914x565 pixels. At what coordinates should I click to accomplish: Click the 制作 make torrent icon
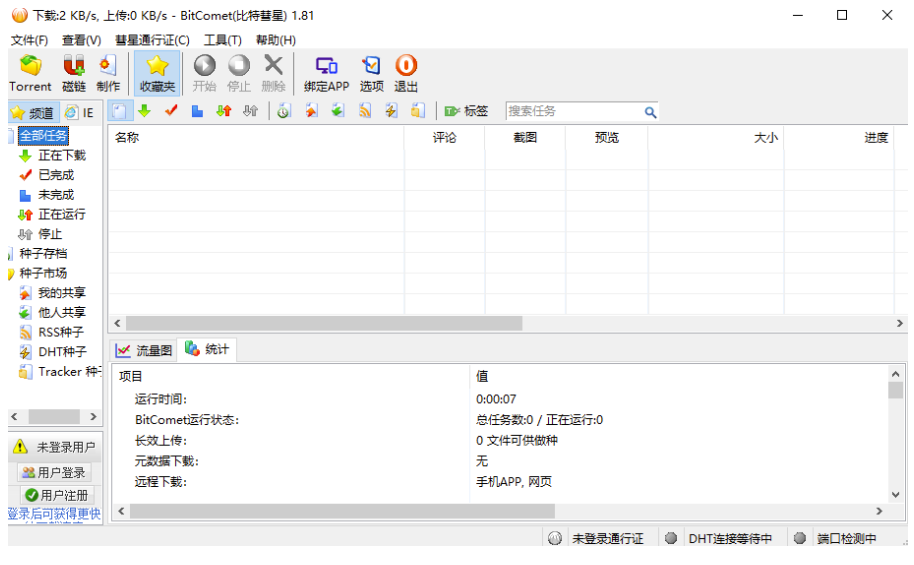[108, 73]
